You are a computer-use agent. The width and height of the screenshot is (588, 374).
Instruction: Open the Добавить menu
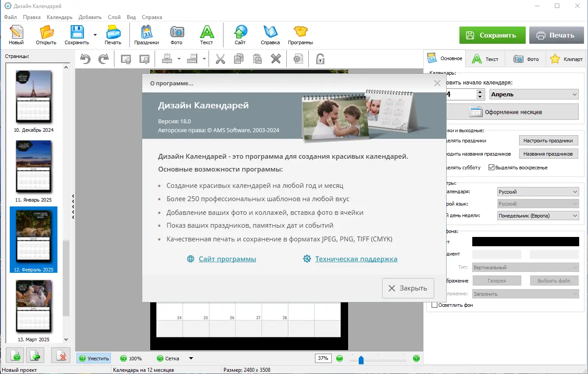(90, 17)
